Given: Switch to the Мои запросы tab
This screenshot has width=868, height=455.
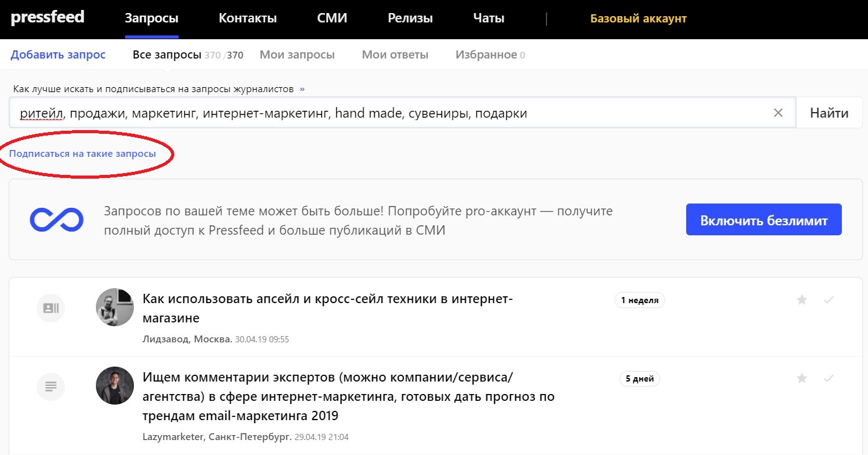Looking at the screenshot, I should coord(297,55).
